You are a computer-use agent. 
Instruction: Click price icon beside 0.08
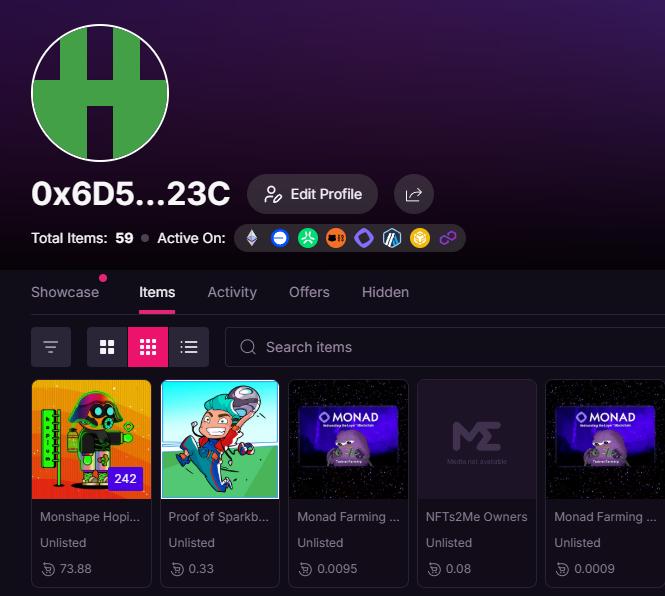(x=434, y=569)
